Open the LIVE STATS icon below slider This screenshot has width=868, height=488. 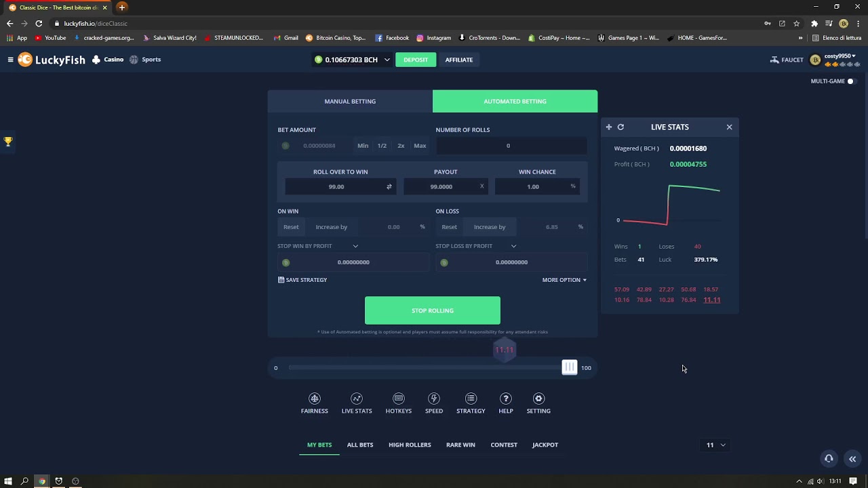pos(357,403)
